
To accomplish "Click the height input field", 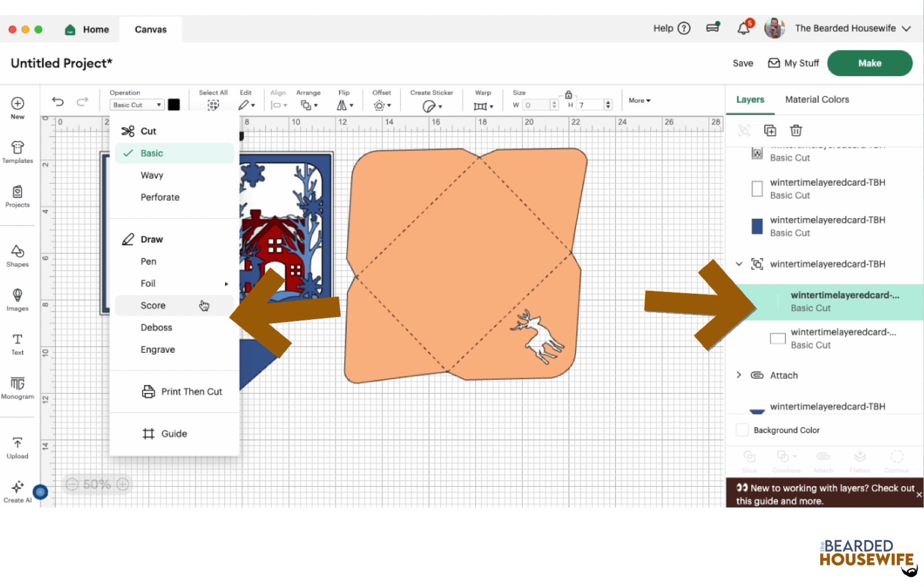I will tap(590, 105).
